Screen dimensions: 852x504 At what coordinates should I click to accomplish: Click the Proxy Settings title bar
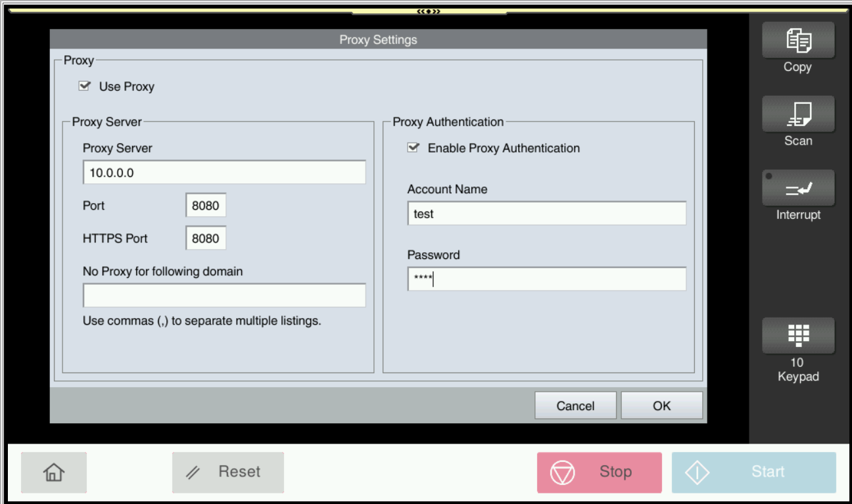[x=378, y=39]
